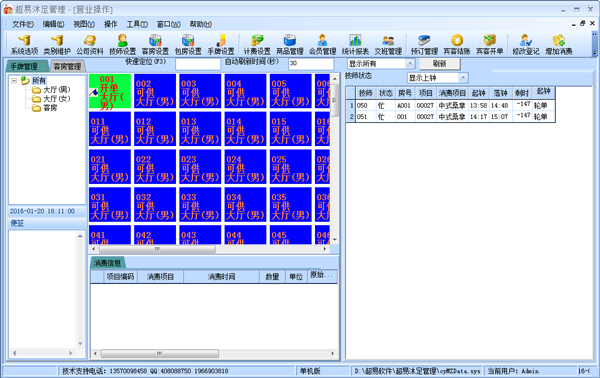The width and height of the screenshot is (600, 378).
Task: Open 宾客结账 toolbar icon
Action: tap(457, 45)
